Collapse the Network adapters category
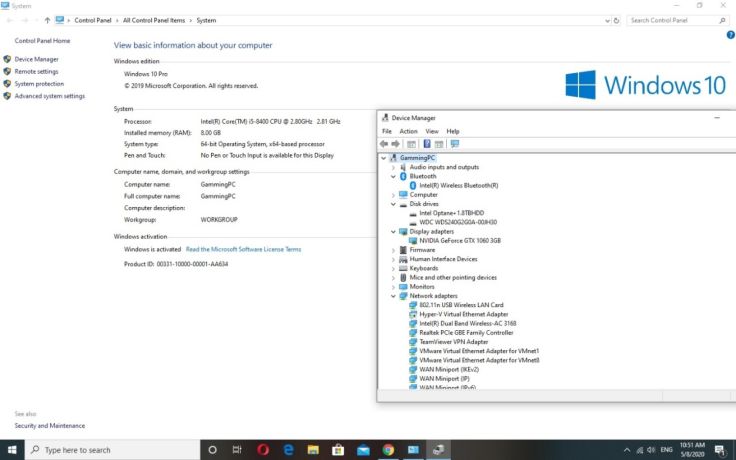The image size is (736, 460). tap(394, 296)
